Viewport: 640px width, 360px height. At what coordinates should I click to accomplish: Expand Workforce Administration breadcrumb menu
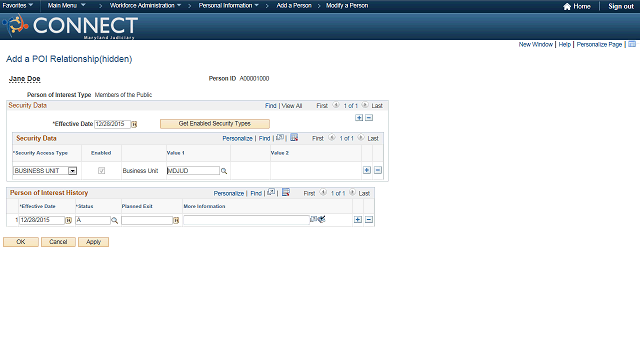point(145,6)
